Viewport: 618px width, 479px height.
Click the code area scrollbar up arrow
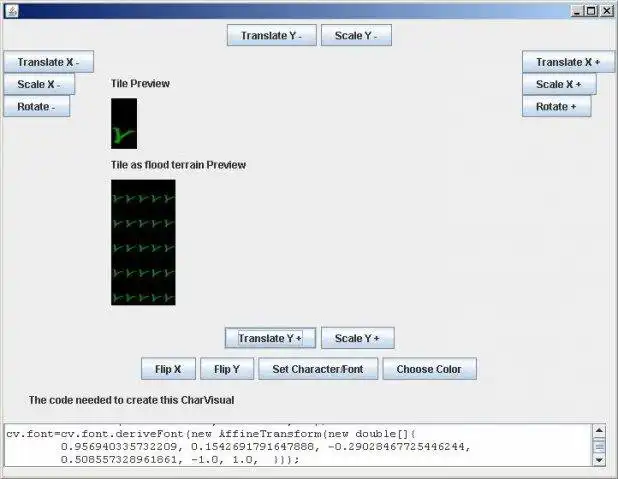(599, 430)
